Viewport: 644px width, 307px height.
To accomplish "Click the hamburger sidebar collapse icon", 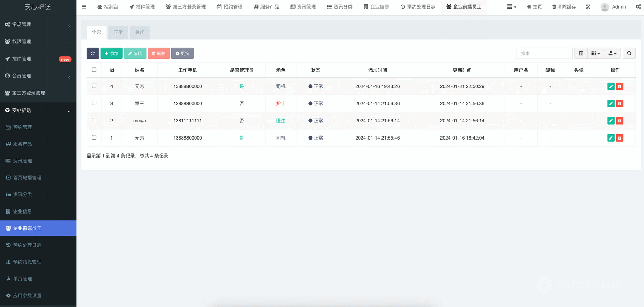I will [x=84, y=7].
